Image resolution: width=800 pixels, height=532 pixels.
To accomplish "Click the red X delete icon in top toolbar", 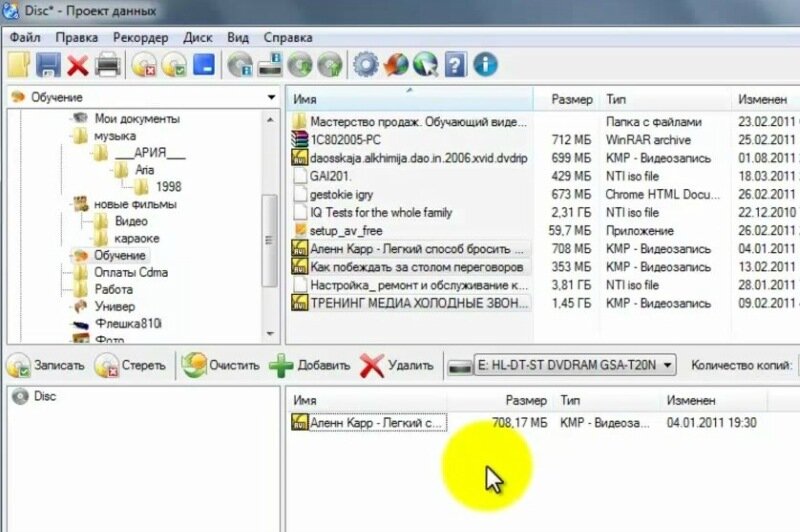I will 78,66.
